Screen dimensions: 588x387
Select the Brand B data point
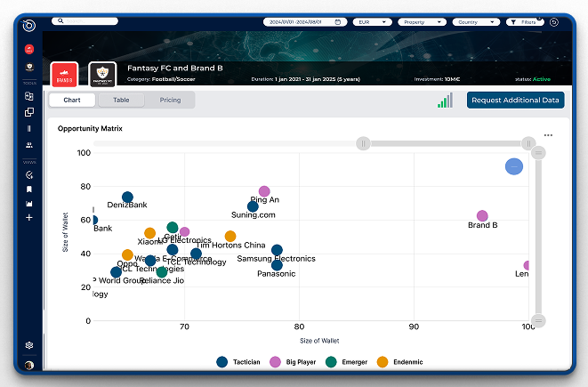coord(482,215)
